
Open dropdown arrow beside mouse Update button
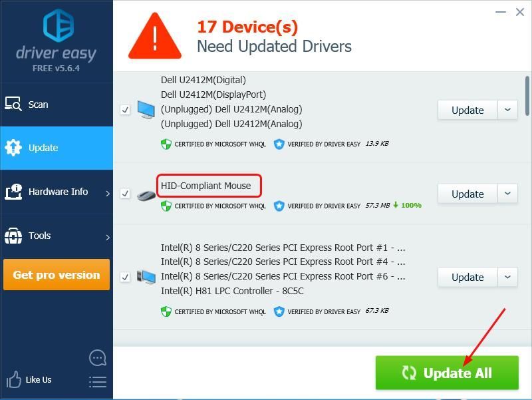pos(508,194)
